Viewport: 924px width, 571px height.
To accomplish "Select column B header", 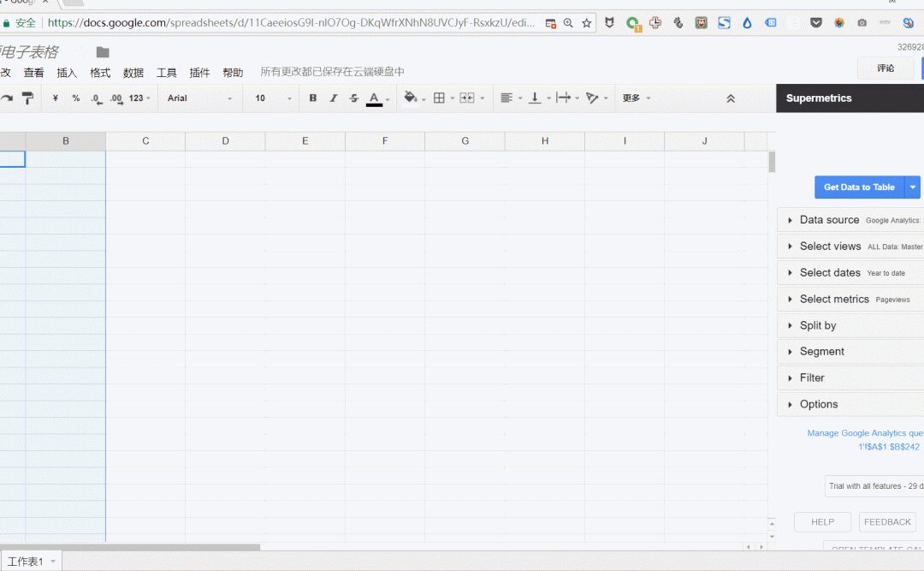I will 65,141.
